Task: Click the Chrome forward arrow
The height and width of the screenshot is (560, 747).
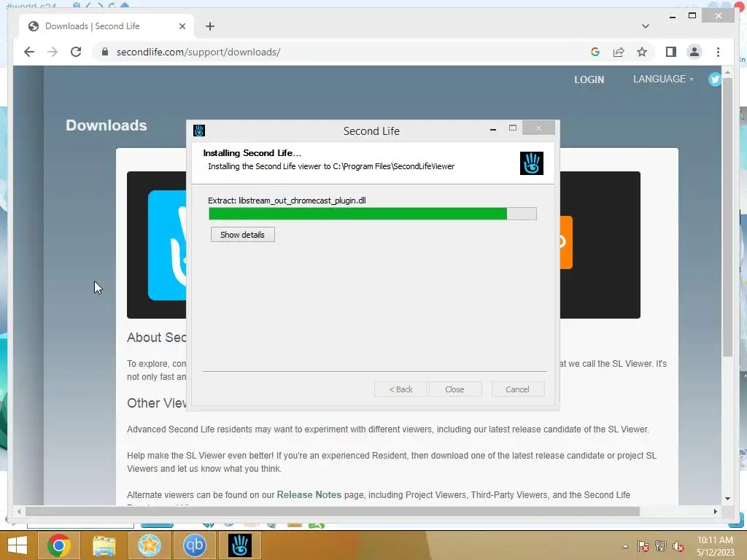Action: point(53,52)
